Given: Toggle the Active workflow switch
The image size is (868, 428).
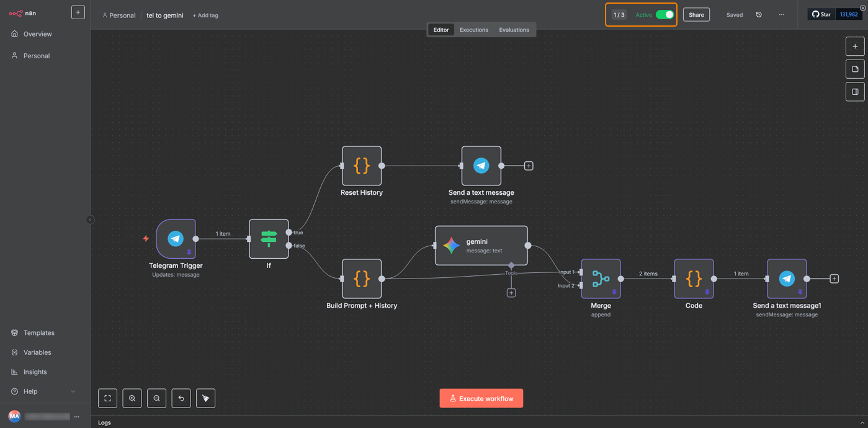Looking at the screenshot, I should pos(664,15).
